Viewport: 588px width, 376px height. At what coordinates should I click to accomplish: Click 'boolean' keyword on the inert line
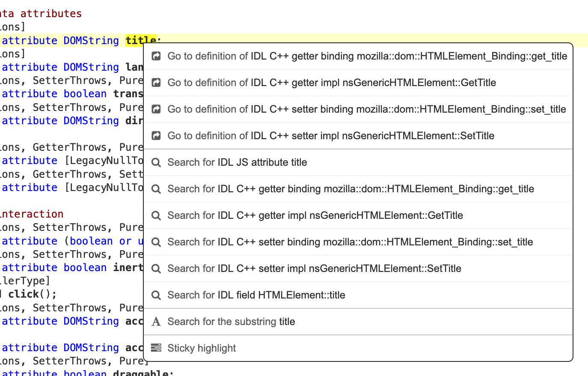tap(85, 268)
